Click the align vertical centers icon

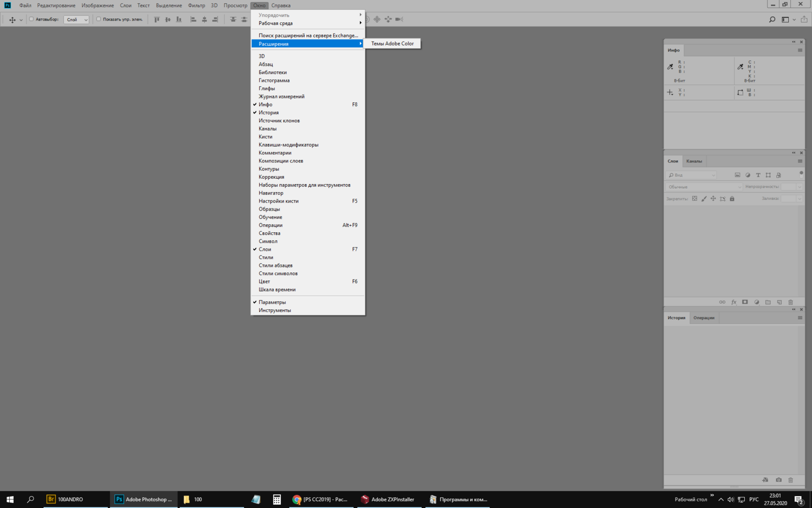tap(168, 19)
